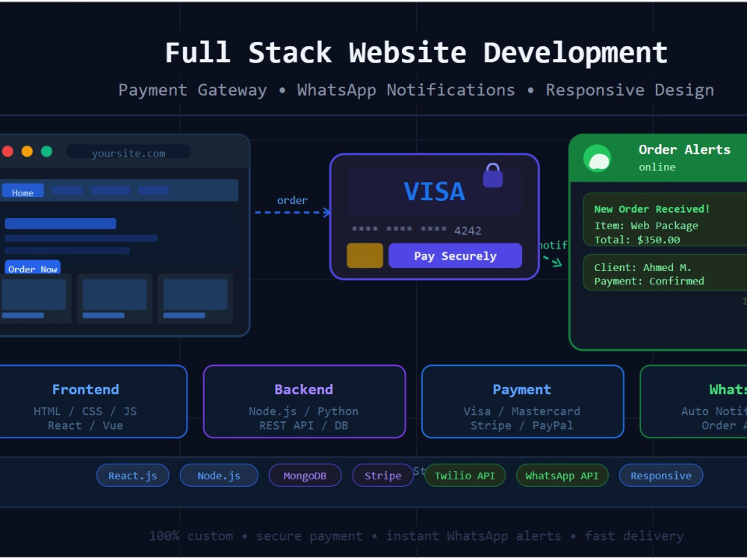
Task: Click the green window dot in mock browser
Action: coord(46,152)
